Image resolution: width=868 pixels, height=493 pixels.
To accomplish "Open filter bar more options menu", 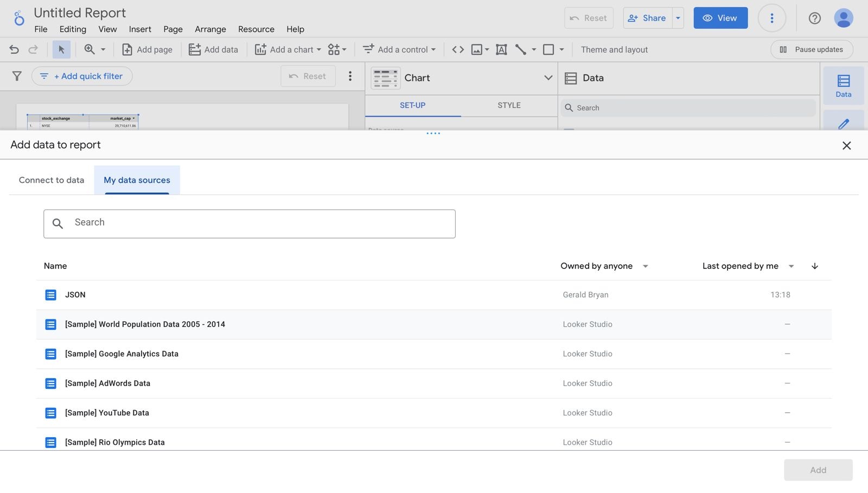I will [x=350, y=76].
